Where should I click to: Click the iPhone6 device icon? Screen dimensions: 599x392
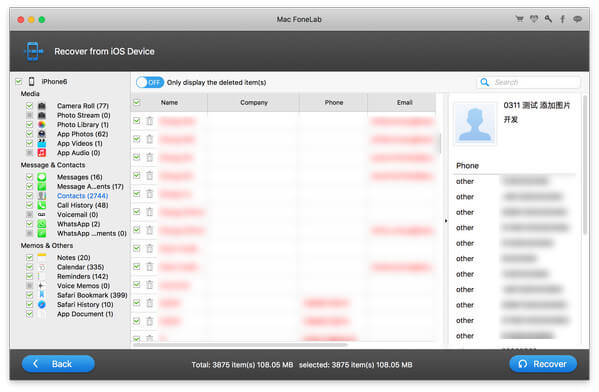32,81
